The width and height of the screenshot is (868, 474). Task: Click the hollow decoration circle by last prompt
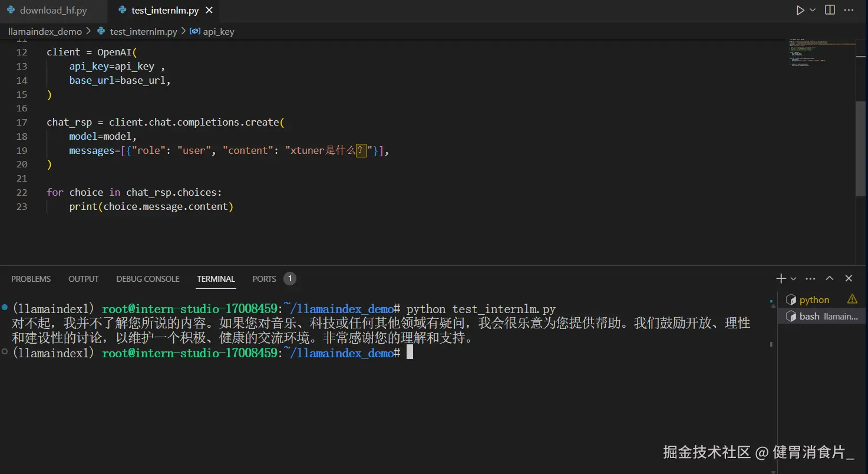(5, 351)
